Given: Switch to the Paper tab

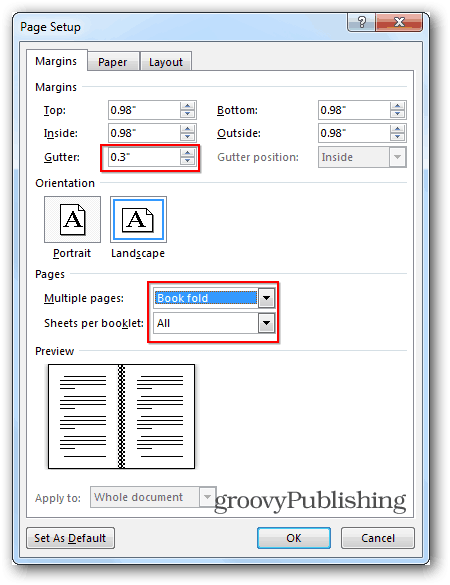Looking at the screenshot, I should click(113, 62).
